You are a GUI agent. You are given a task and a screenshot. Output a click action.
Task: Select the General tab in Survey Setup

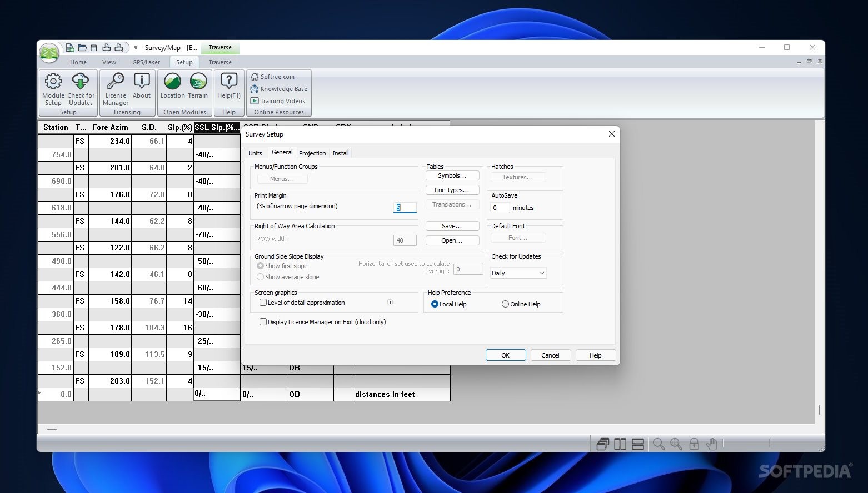(x=282, y=152)
